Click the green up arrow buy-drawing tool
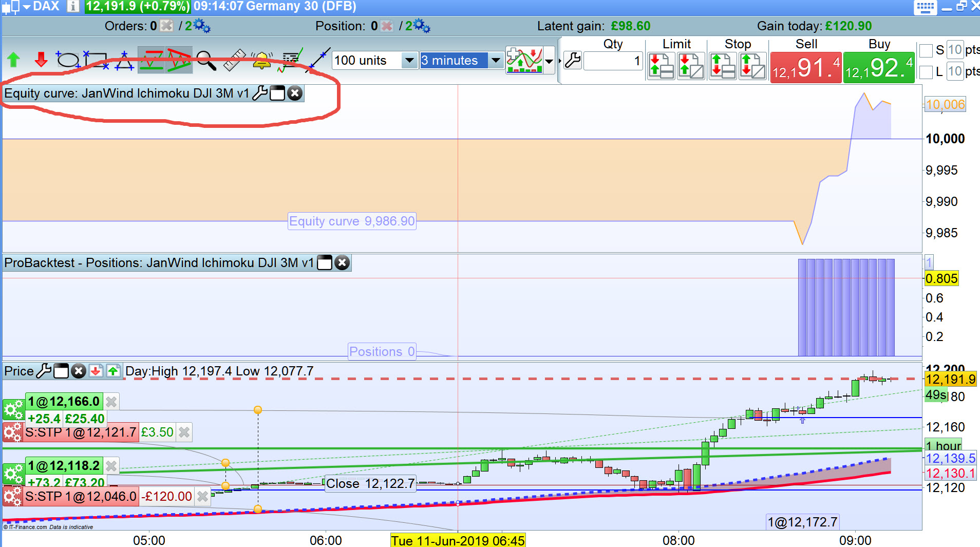 [14, 61]
